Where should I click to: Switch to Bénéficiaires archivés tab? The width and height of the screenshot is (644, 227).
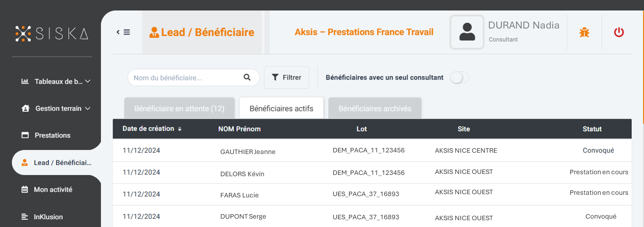375,108
